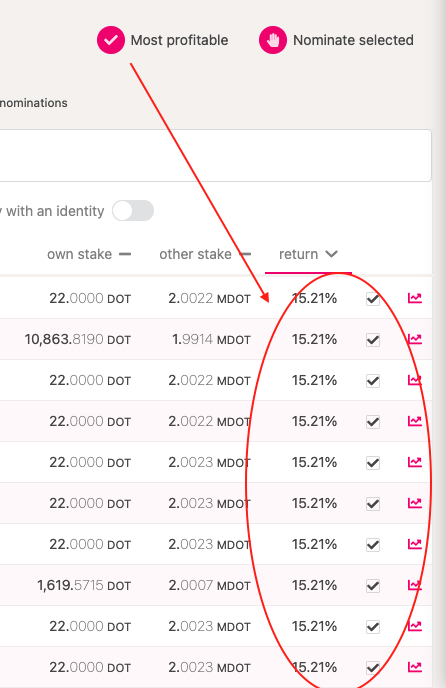Open chart icon in fifth validator row

point(415,462)
